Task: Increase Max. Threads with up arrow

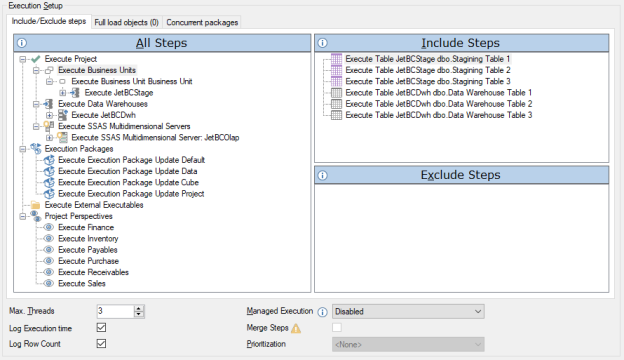Action: pos(138,308)
